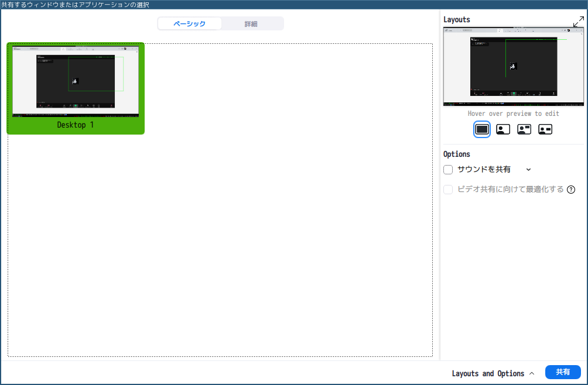Switch to the 詳細 tab

251,24
